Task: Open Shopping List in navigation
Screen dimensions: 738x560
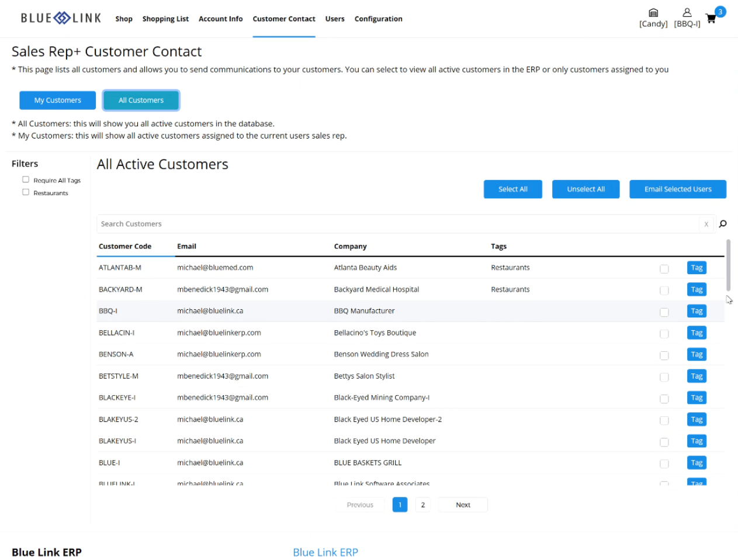Action: pos(165,19)
